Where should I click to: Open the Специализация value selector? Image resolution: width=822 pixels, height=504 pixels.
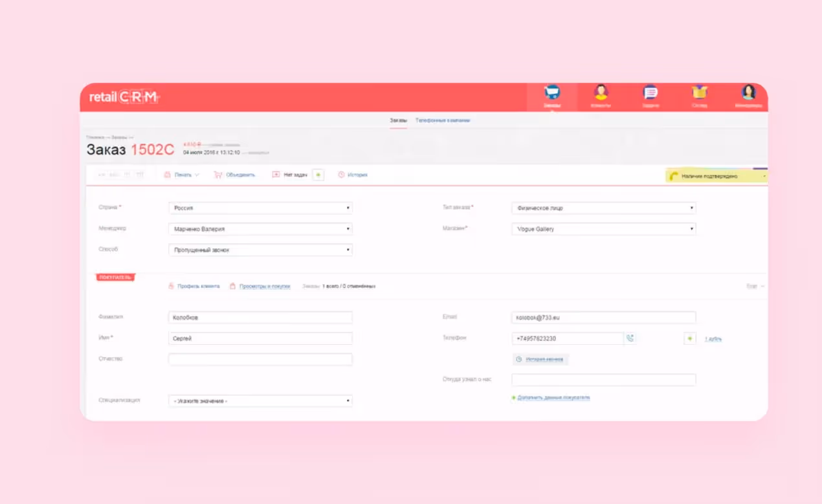point(260,400)
